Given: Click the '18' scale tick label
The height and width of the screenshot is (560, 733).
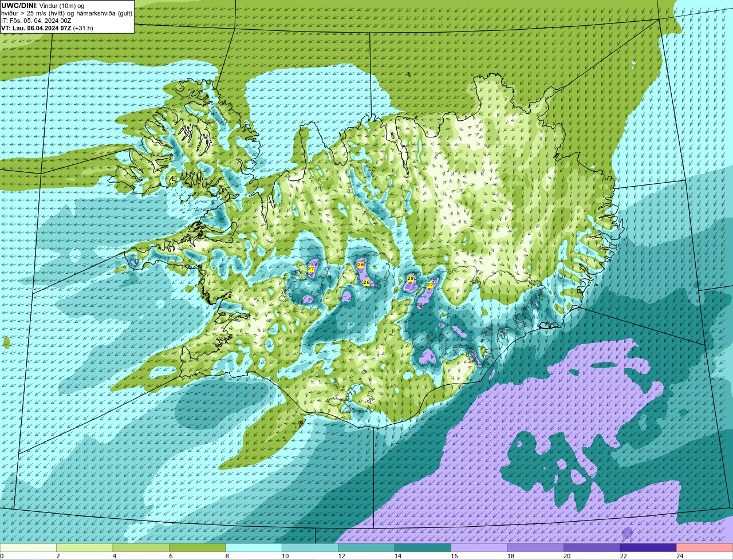Looking at the screenshot, I should pyautogui.click(x=511, y=556).
